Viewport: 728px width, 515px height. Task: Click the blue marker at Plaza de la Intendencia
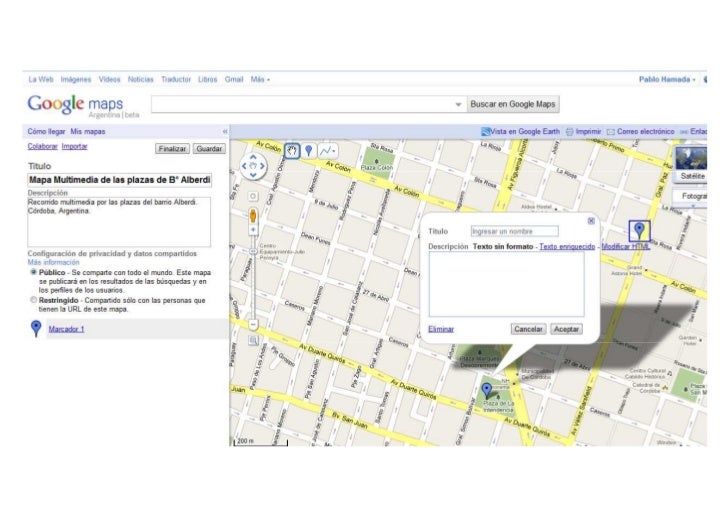(487, 390)
